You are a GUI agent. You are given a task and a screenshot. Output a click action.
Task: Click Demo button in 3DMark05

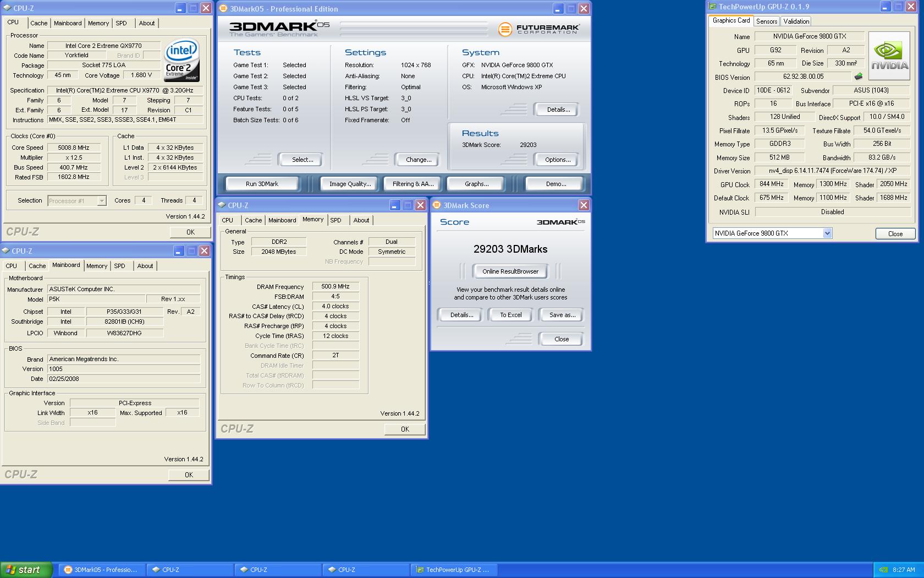click(555, 184)
